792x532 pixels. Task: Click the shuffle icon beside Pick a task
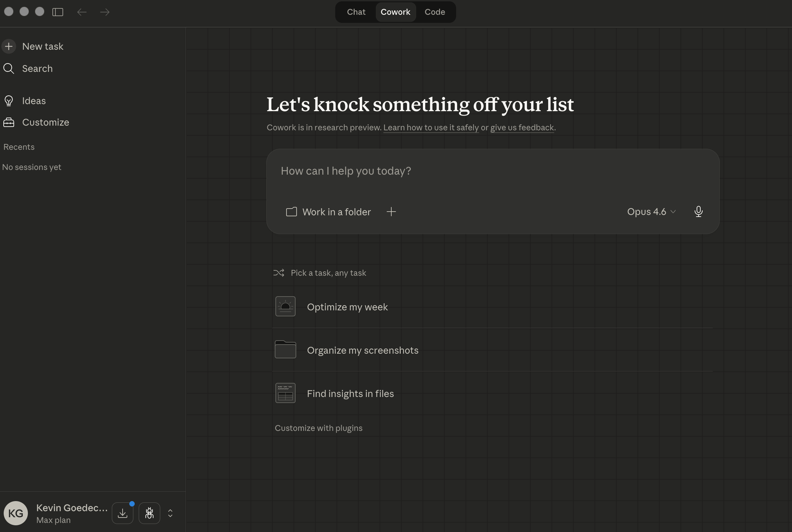tap(279, 272)
